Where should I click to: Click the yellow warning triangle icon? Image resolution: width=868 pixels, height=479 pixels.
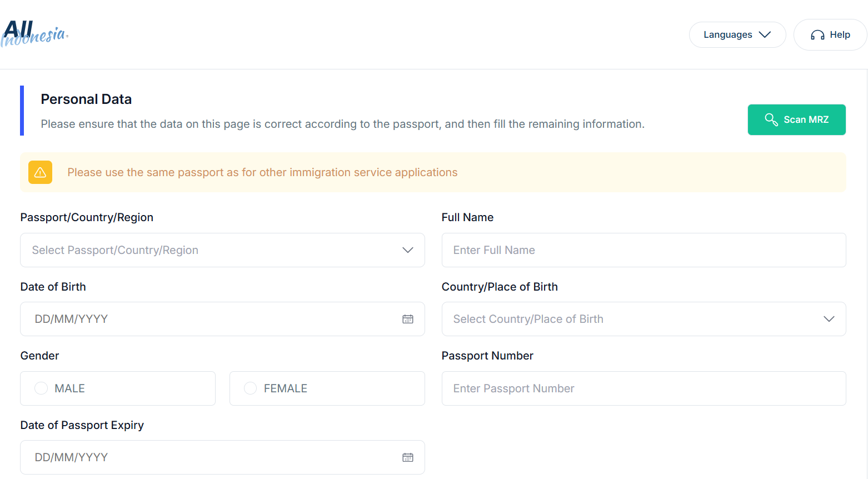(x=41, y=172)
